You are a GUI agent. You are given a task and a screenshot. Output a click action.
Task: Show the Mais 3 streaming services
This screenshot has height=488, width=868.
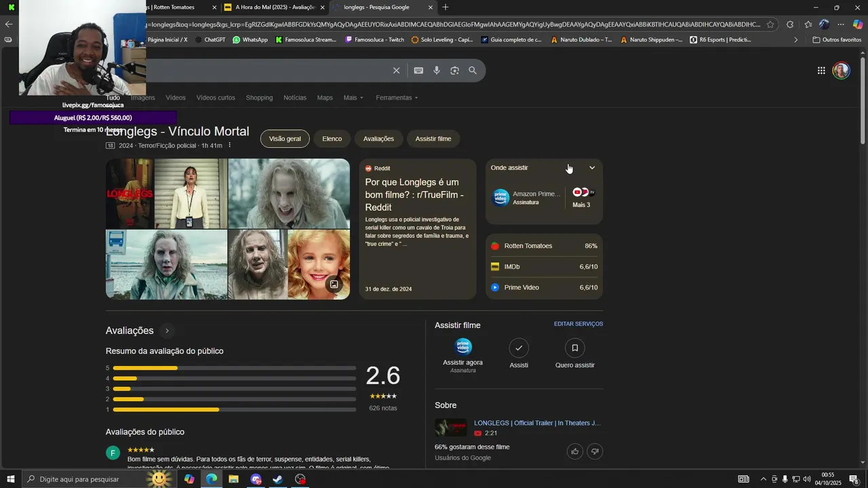[582, 197]
